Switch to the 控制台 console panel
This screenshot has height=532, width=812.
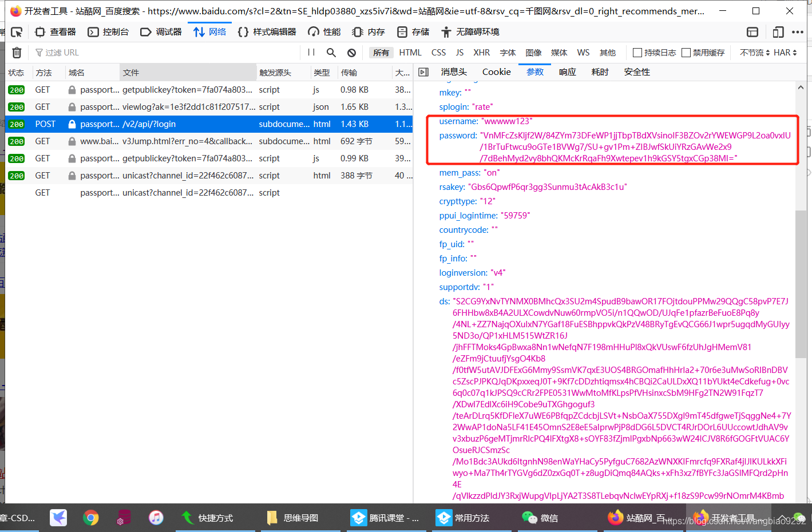point(108,32)
